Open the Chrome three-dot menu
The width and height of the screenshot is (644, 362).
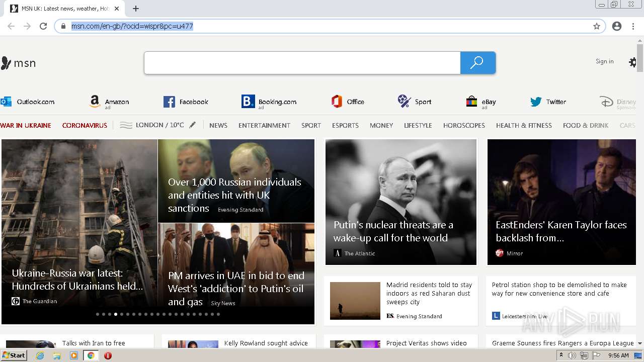click(633, 26)
